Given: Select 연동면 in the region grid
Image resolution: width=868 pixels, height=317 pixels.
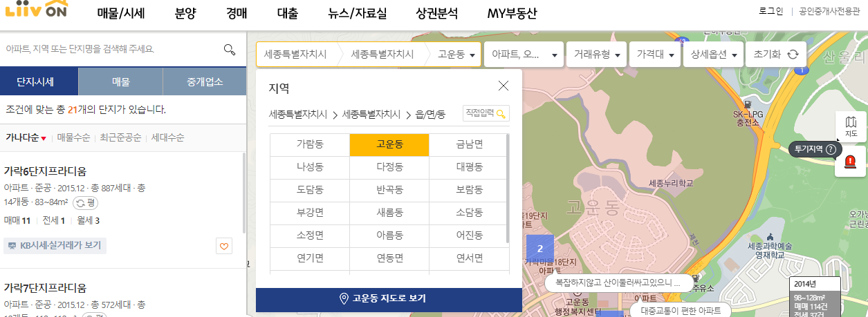Looking at the screenshot, I should point(389,258).
